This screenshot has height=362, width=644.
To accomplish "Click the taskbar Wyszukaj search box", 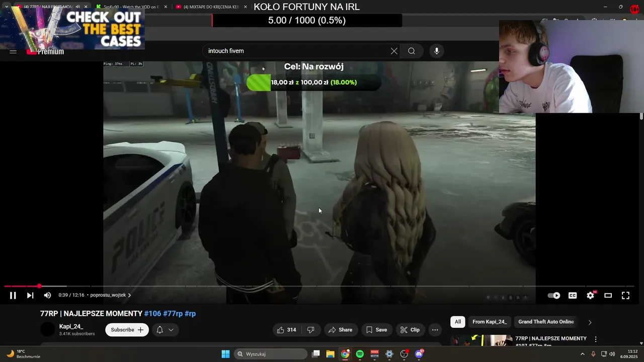I will (x=271, y=354).
